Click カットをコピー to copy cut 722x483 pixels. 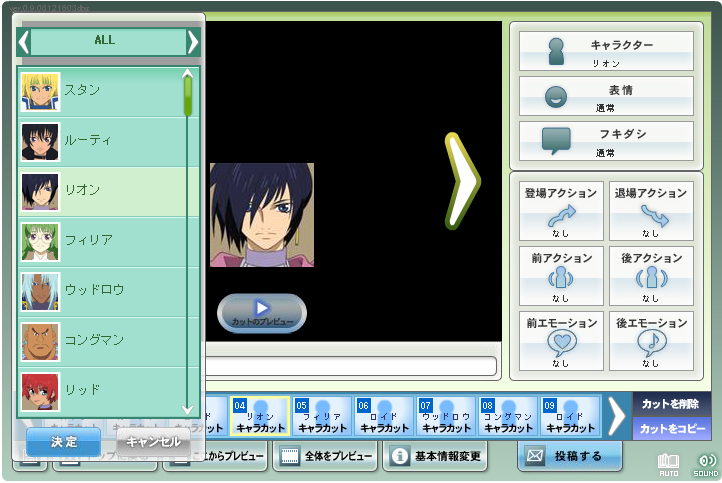(x=671, y=429)
